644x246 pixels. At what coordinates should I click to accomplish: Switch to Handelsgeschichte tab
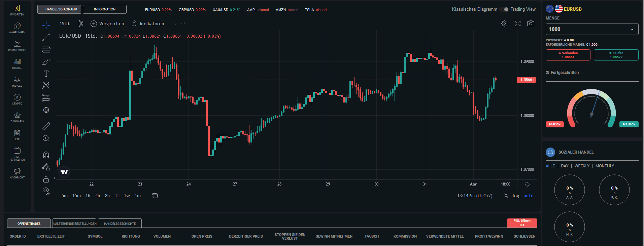[x=120, y=223]
